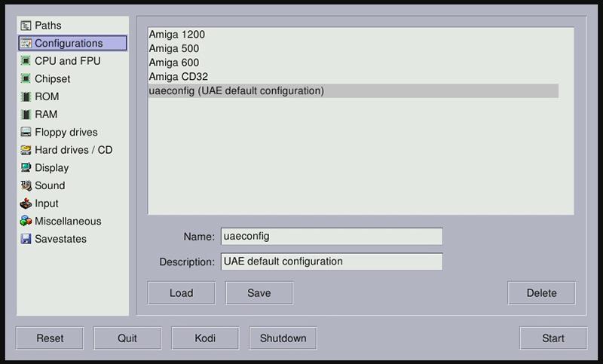The image size is (603, 364).
Task: Click the CPU and FPU chip icon
Action: tap(26, 61)
